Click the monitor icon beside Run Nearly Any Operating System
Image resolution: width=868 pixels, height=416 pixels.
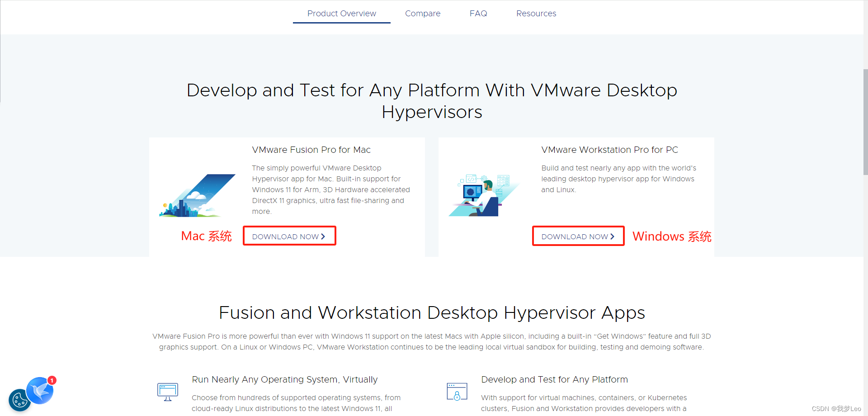(x=168, y=392)
